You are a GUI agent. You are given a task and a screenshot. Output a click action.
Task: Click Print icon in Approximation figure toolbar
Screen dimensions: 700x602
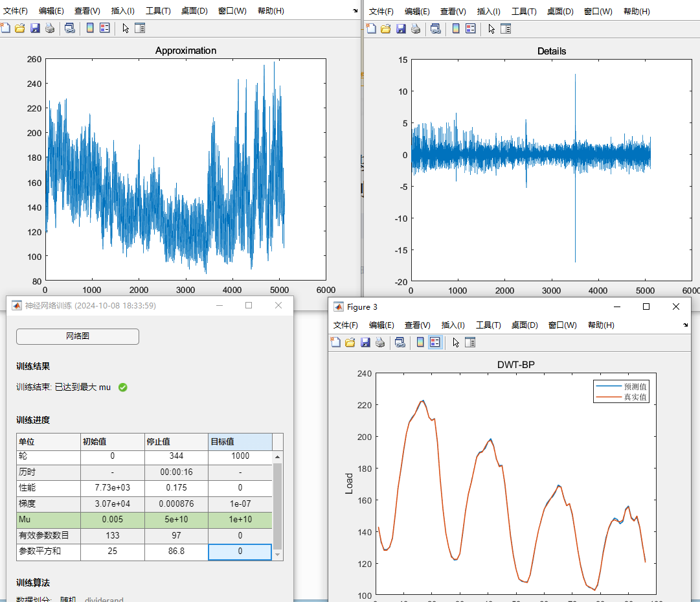click(50, 28)
